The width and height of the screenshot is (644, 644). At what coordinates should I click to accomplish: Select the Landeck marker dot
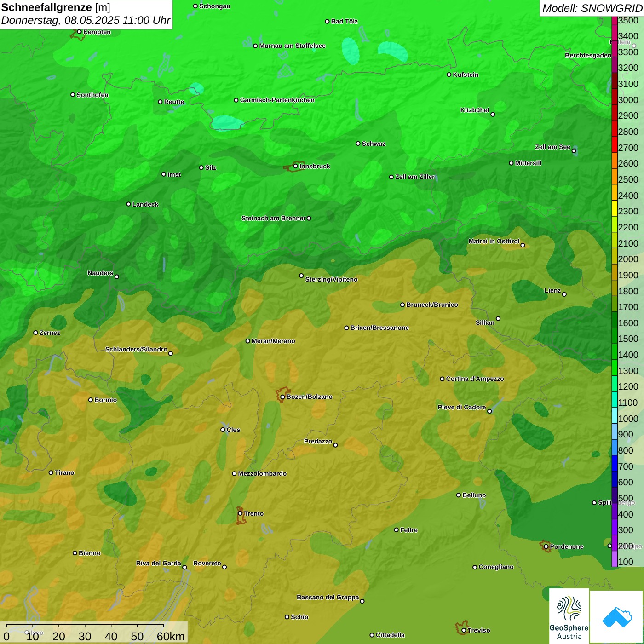point(128,204)
